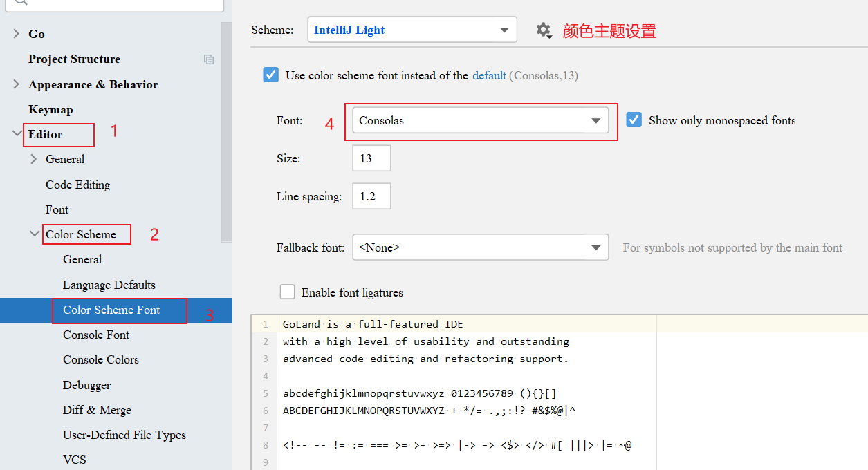
Task: Open Language Defaults page
Action: point(109,285)
